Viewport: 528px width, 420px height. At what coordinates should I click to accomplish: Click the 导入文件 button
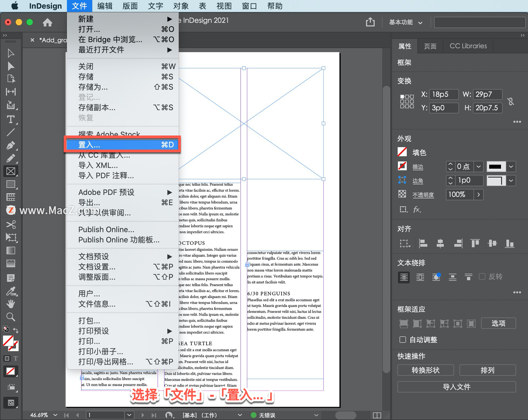(x=457, y=387)
